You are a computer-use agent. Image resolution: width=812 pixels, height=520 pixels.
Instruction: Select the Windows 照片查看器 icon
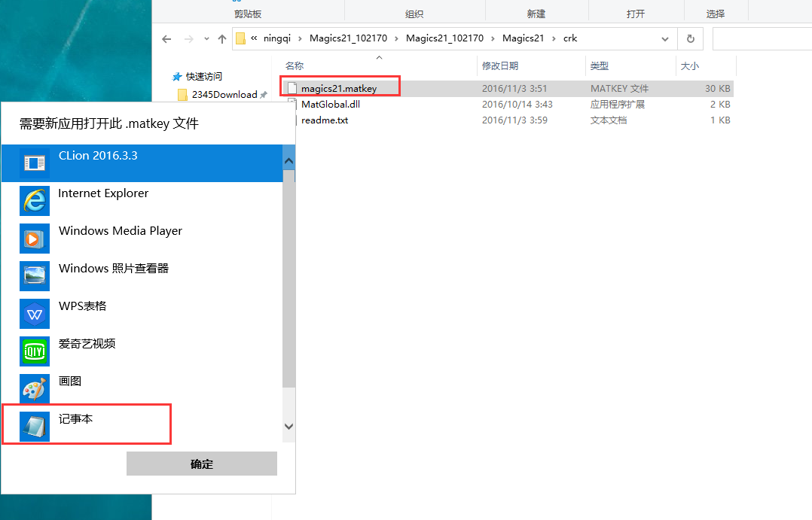35,275
